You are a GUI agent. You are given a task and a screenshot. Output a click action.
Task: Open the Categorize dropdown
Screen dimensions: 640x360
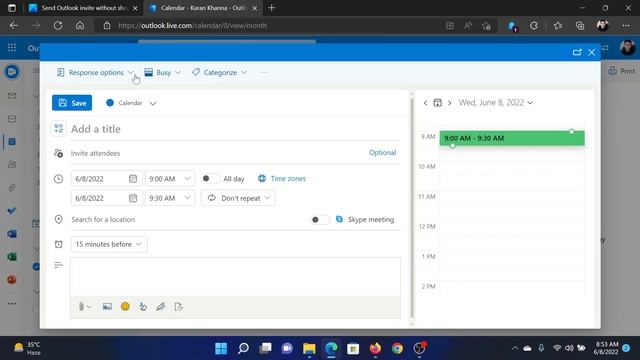[x=219, y=72]
